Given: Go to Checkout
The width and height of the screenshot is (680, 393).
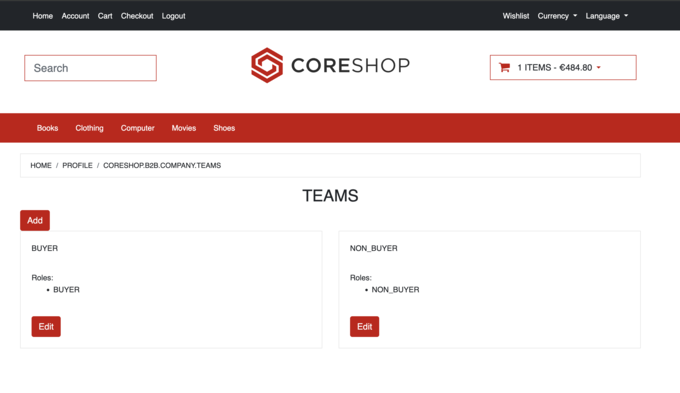Looking at the screenshot, I should click(137, 16).
